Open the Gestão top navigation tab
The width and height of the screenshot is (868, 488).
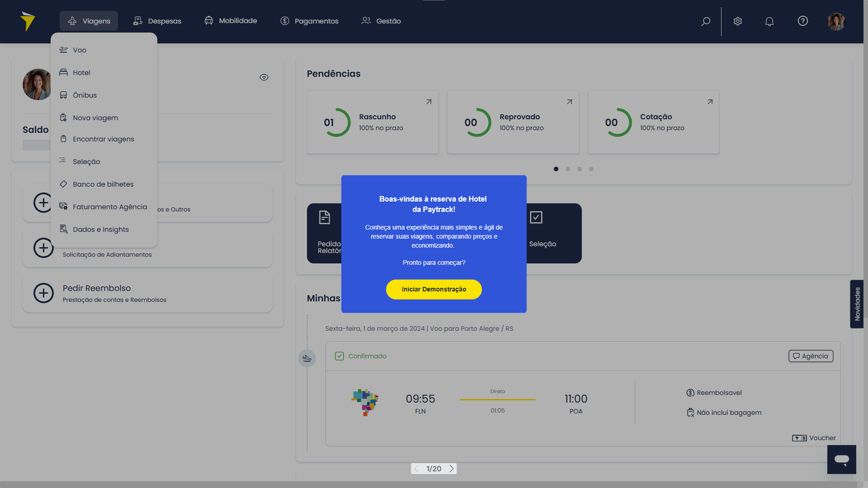point(381,21)
